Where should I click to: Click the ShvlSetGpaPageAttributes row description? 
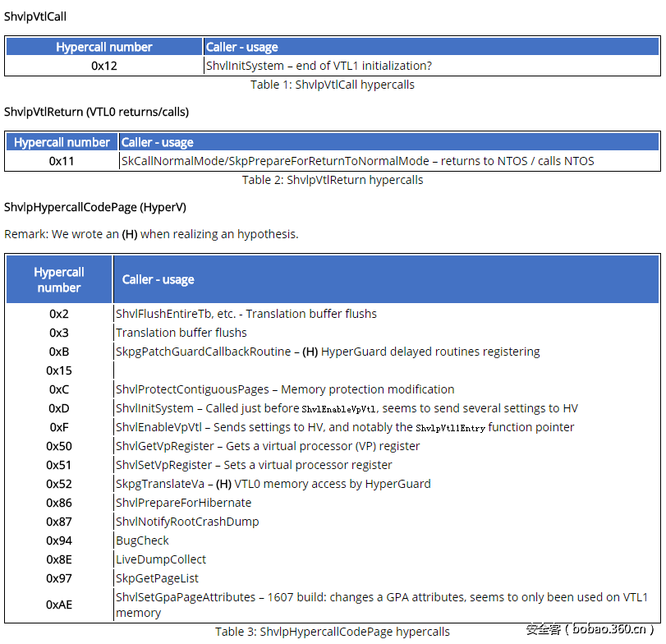[x=382, y=605]
